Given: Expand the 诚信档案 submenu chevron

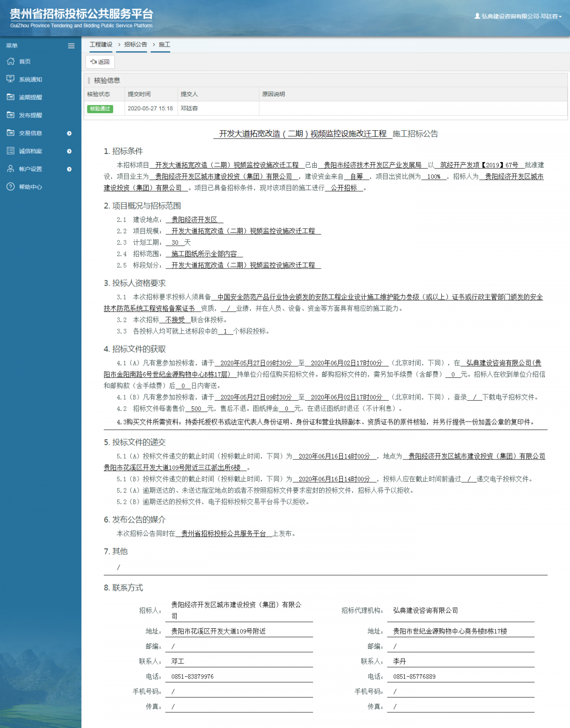Looking at the screenshot, I should (70, 151).
